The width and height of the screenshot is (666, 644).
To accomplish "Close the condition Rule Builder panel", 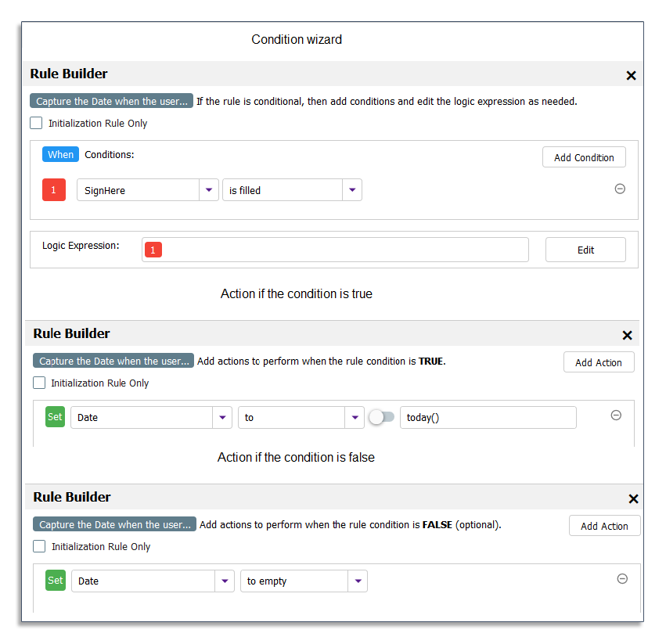I will [x=631, y=76].
